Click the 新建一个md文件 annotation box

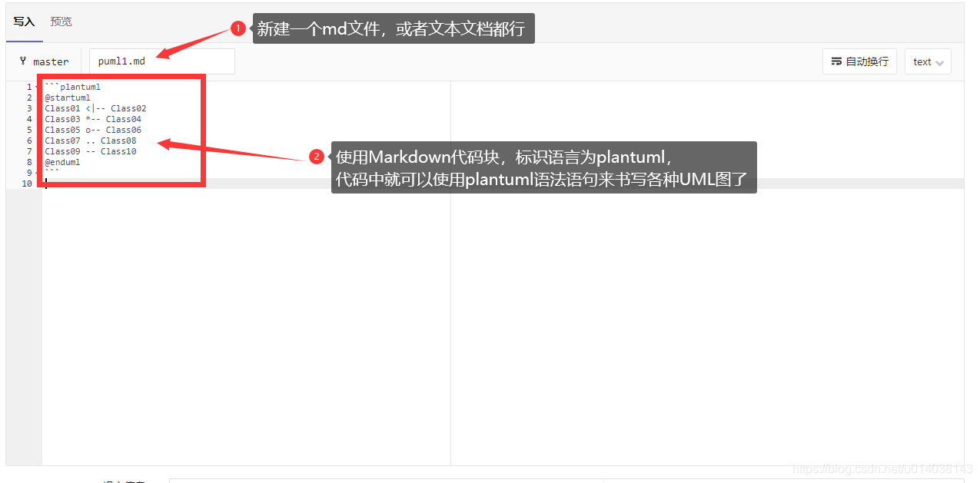coord(394,28)
